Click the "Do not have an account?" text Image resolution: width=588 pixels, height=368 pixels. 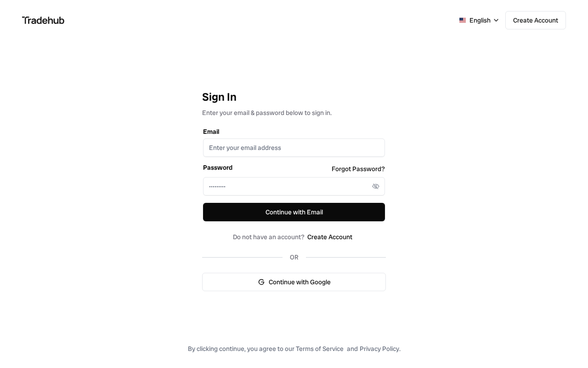click(x=268, y=237)
